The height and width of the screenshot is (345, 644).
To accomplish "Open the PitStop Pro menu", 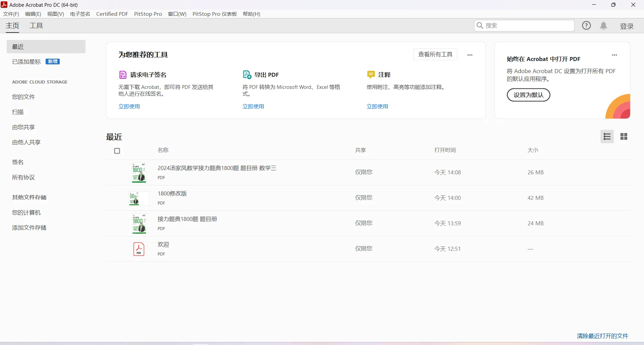I will pos(148,14).
